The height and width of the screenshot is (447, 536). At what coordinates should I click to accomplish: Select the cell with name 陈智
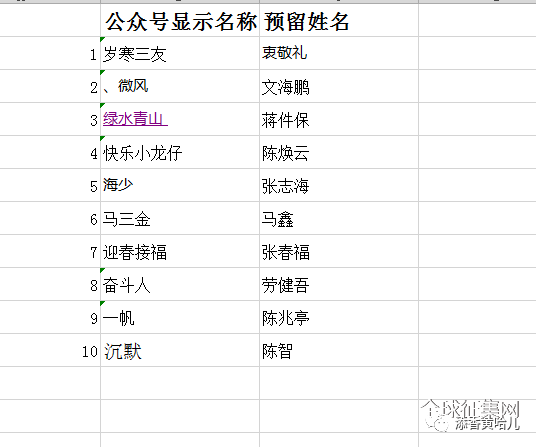(x=339, y=350)
